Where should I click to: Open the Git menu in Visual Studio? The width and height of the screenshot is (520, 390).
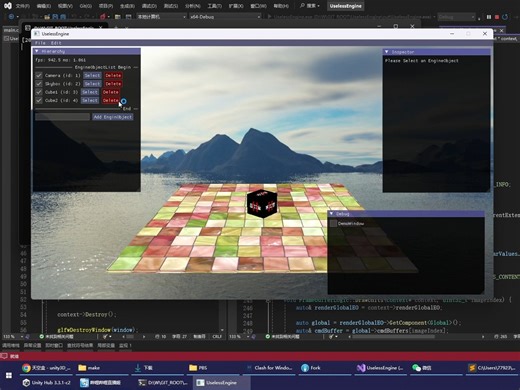(86, 6)
